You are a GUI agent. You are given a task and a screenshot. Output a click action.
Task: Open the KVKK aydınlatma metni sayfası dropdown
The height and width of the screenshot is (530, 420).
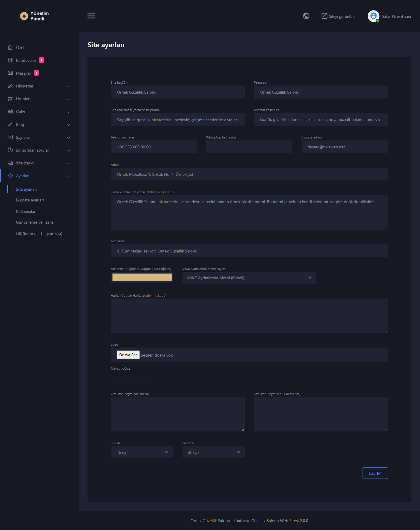[x=249, y=278]
